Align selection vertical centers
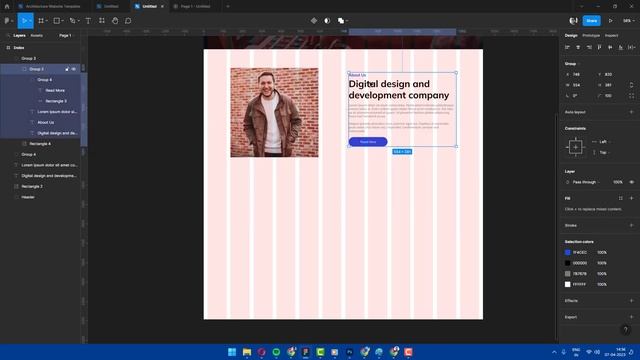 pos(610,47)
